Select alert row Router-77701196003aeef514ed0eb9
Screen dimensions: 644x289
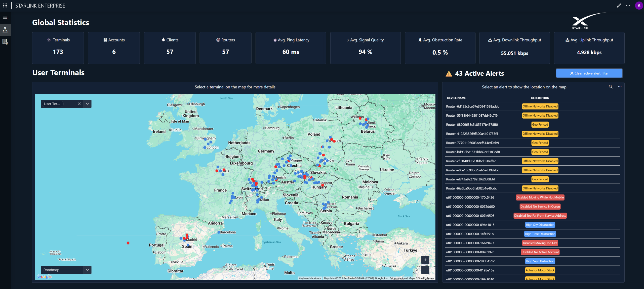tap(533, 143)
